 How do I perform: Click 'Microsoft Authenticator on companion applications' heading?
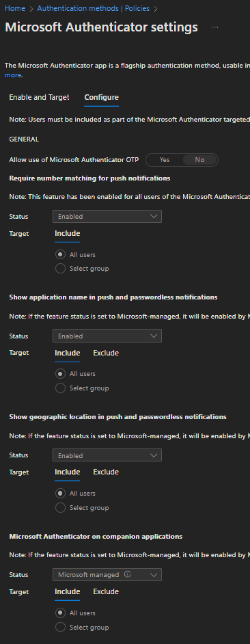click(x=96, y=537)
